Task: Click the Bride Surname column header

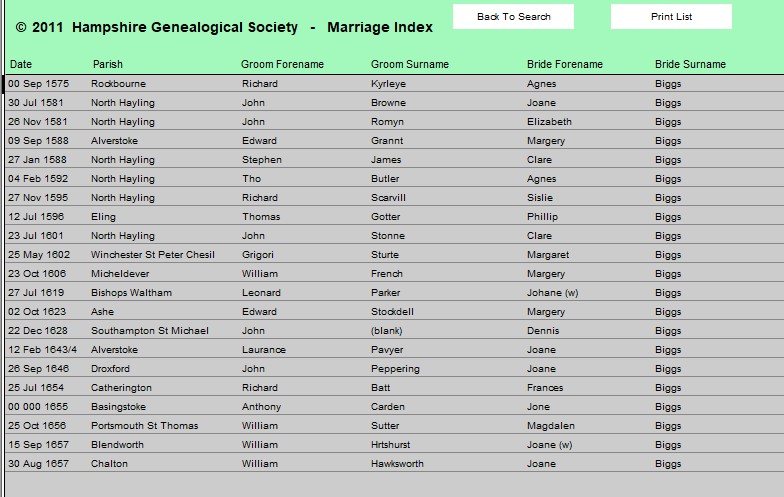Action: coord(690,65)
